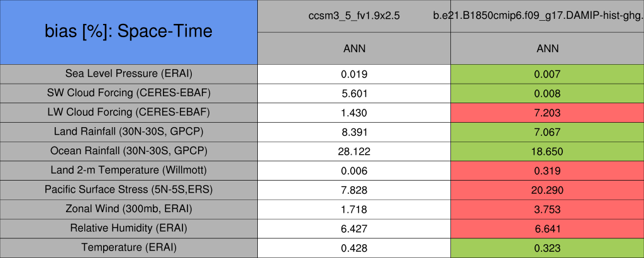The image size is (644, 258).
Task: Select the white cell with value 5.601
Action: tap(354, 93)
